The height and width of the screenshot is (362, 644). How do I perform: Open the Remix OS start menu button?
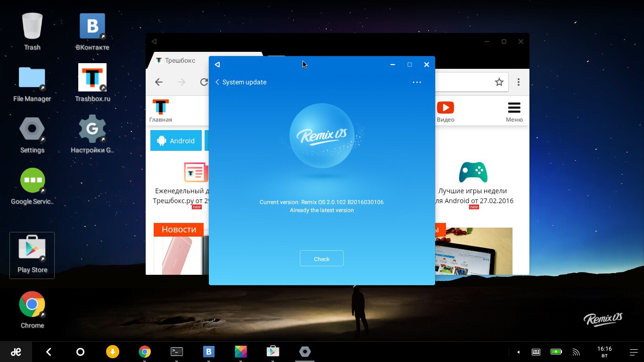[16, 352]
